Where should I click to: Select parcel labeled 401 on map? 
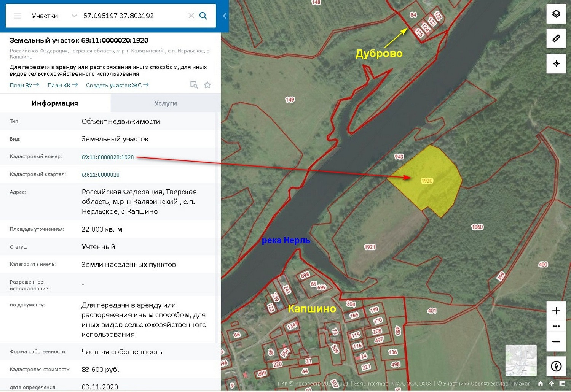click(432, 311)
